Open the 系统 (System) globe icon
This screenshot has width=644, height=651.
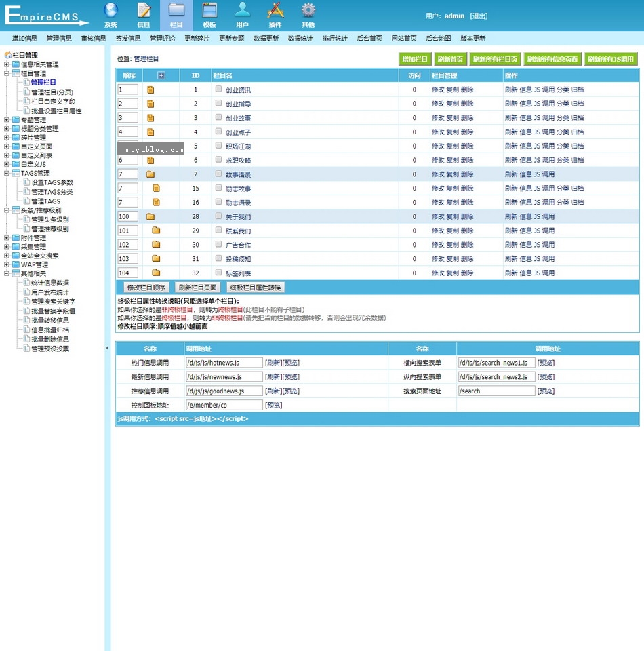click(110, 11)
